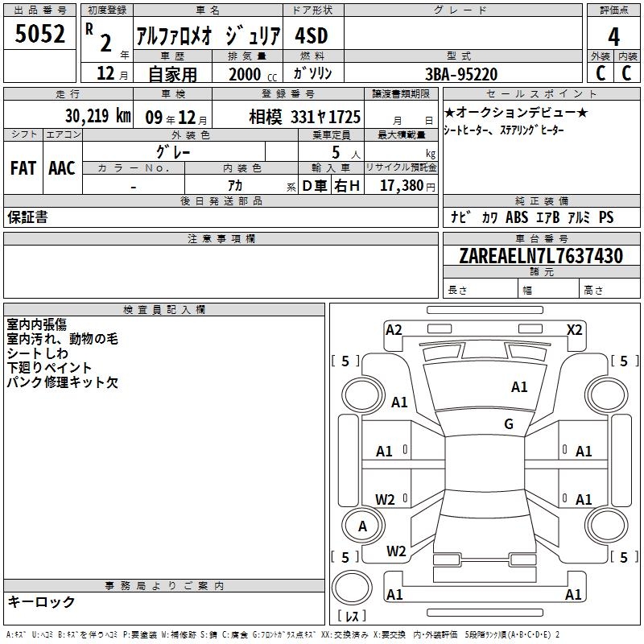
Task: Click the レス bracket label under the diagram
Action: pos(352,617)
